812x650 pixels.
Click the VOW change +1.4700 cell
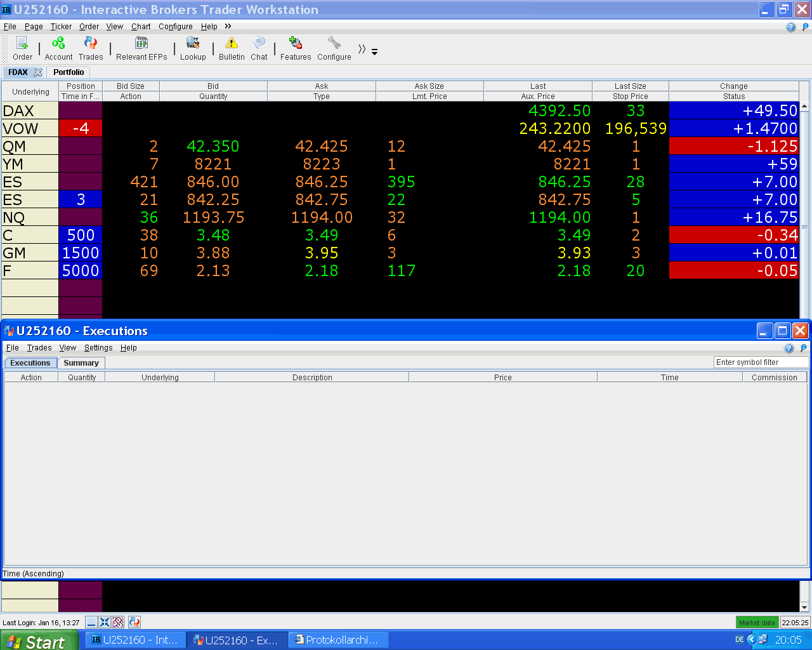(x=734, y=128)
